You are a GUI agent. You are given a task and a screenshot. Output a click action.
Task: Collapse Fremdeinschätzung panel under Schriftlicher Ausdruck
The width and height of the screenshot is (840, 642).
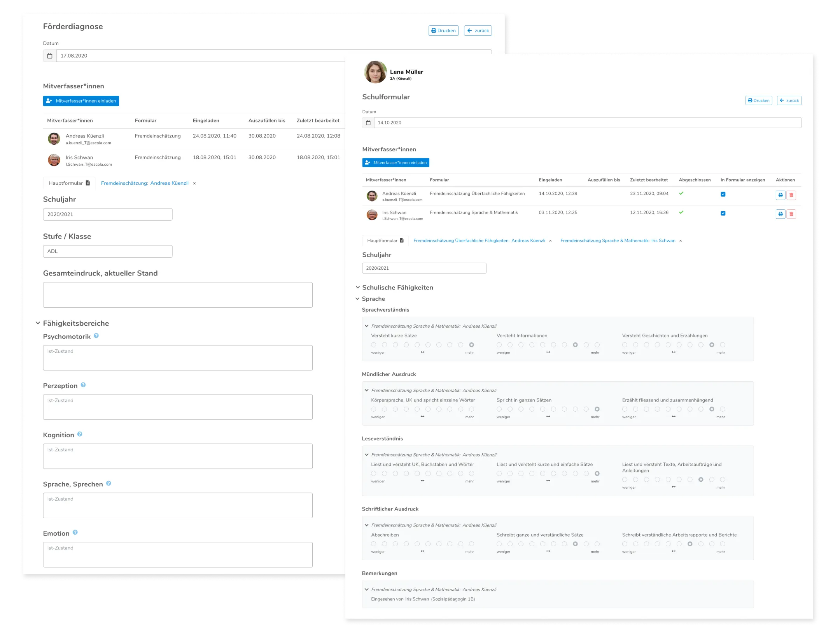(x=366, y=525)
